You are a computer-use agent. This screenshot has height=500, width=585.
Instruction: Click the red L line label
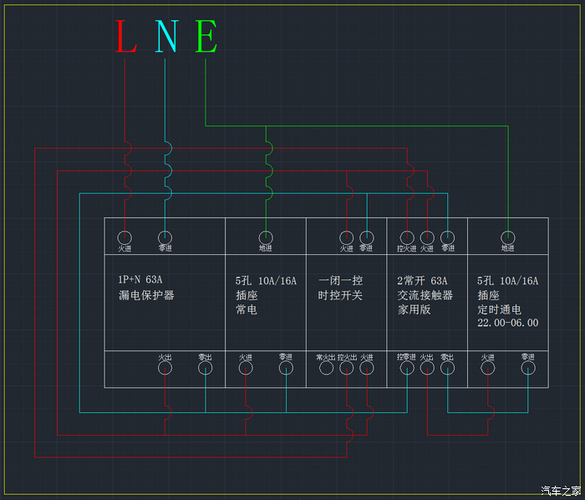pos(126,36)
